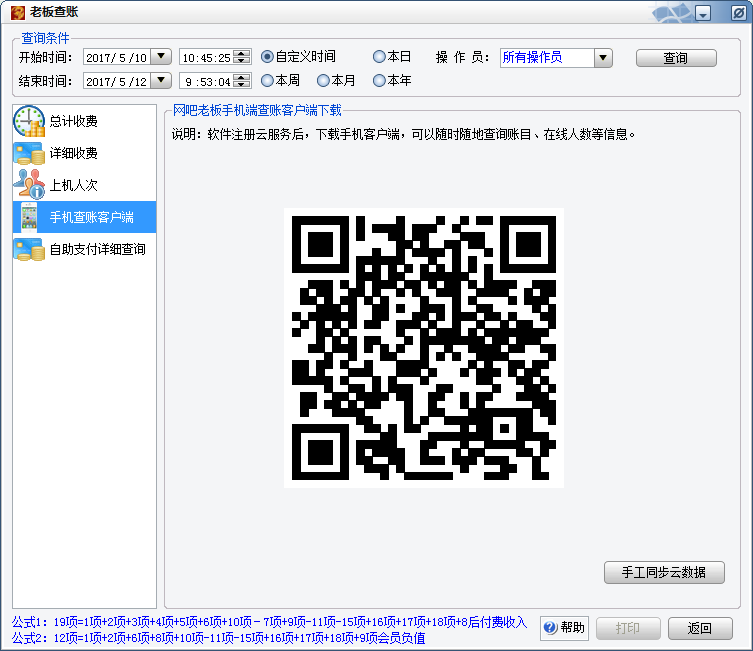Viewport: 753px width, 651px height.
Task: Select 手机查账客户端 menu item
Action: click(x=85, y=217)
